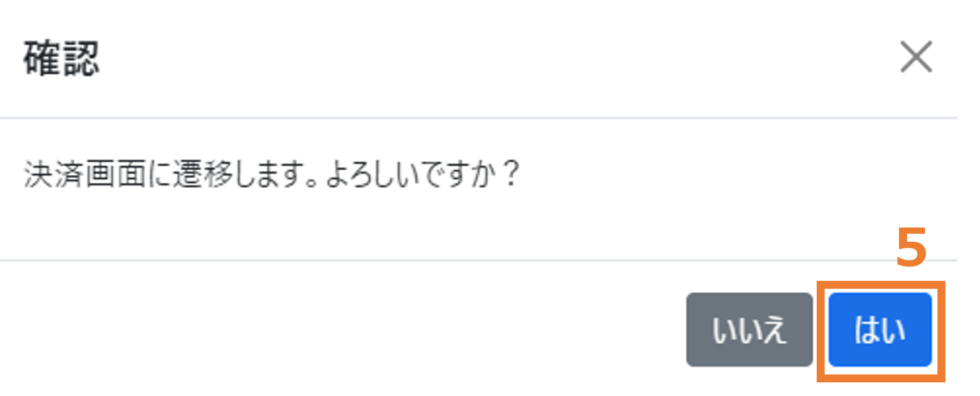Close the 確認 dialog with the X
The image size is (980, 396).
(x=916, y=57)
